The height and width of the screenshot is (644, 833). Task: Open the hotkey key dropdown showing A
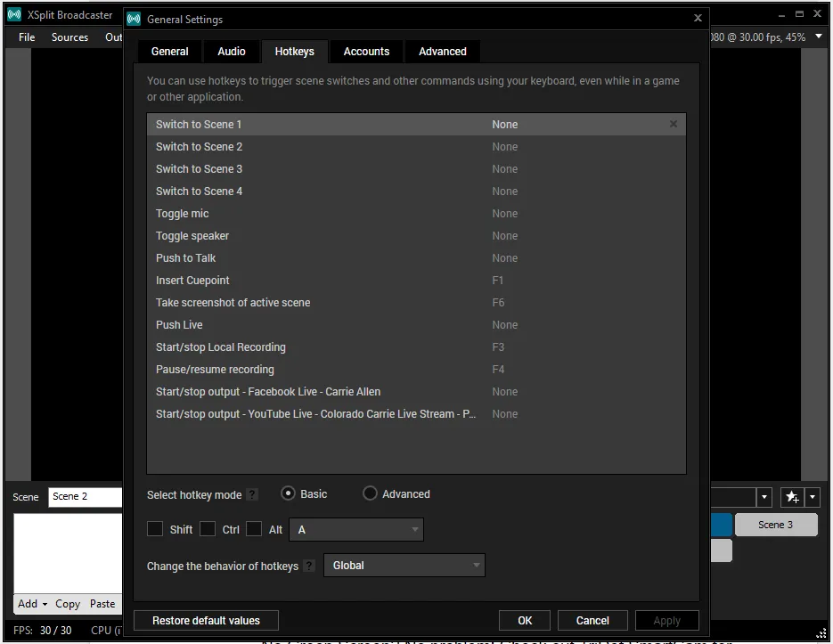click(x=356, y=530)
